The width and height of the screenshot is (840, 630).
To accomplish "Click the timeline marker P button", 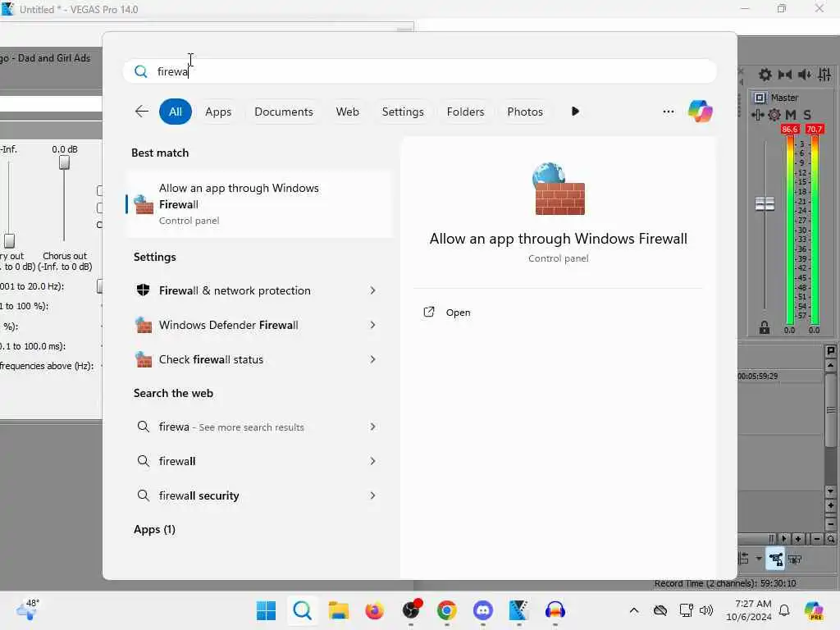I will [830, 350].
